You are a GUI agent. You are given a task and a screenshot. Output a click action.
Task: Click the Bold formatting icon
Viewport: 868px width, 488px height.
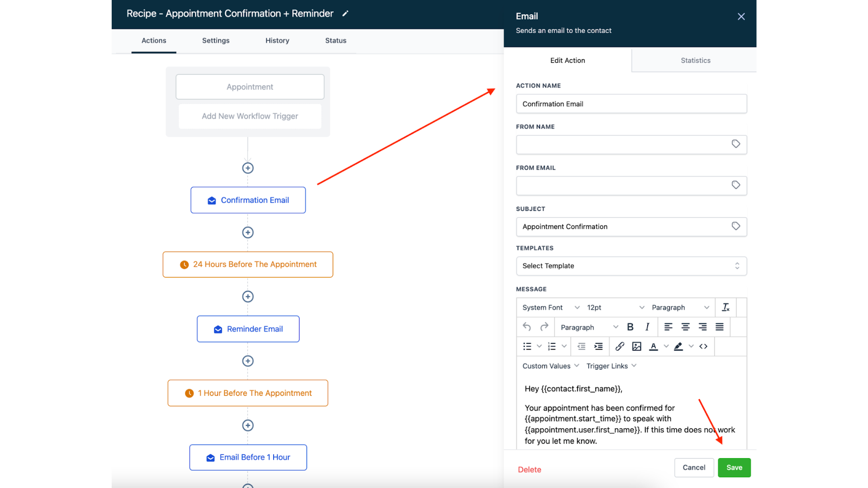pyautogui.click(x=630, y=327)
